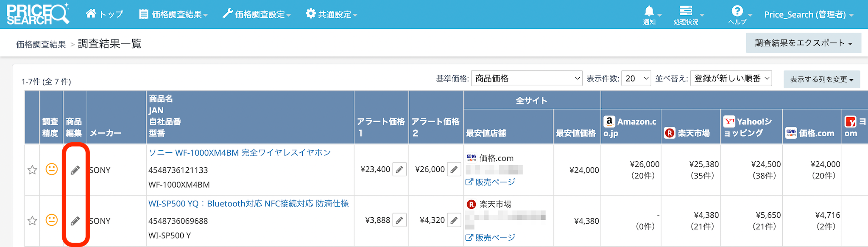Open the ソニー WF-1000XM4BM product link

pyautogui.click(x=240, y=153)
